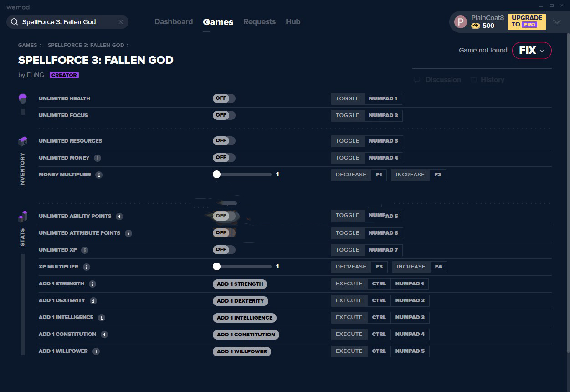570x392 pixels.
Task: Open the Discussion tab
Action: coord(437,80)
